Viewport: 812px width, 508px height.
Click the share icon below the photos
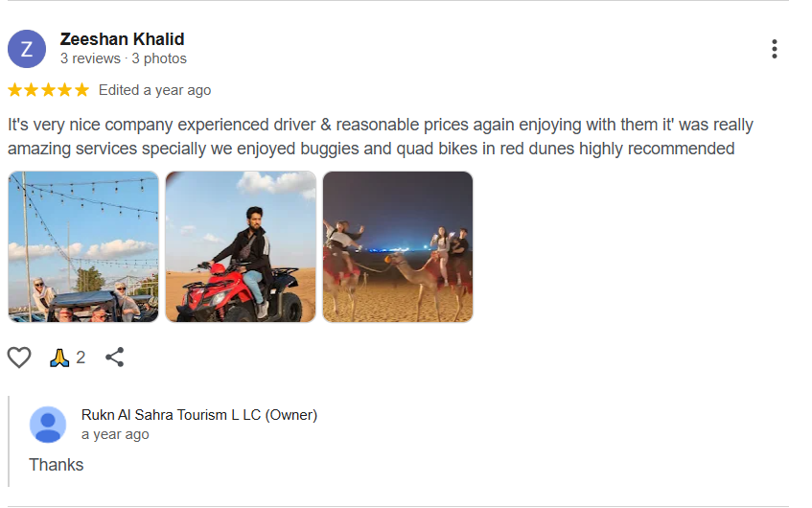(x=115, y=358)
